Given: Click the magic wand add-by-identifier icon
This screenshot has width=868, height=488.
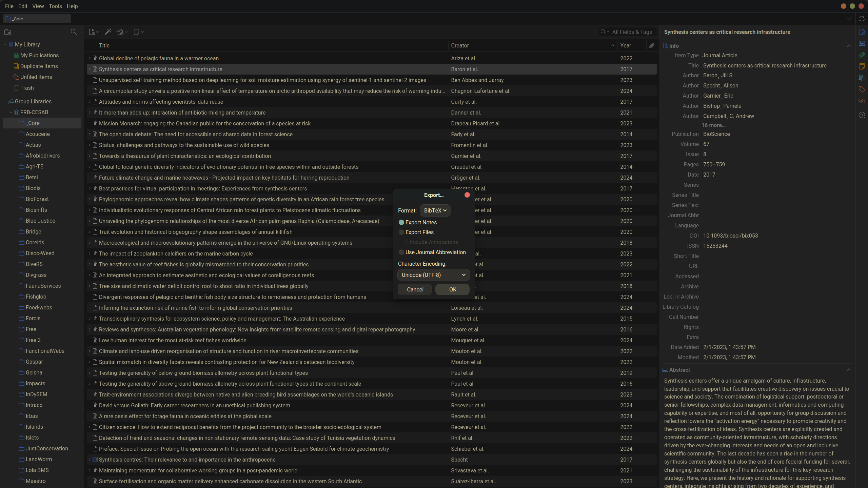Looking at the screenshot, I should click(x=108, y=32).
